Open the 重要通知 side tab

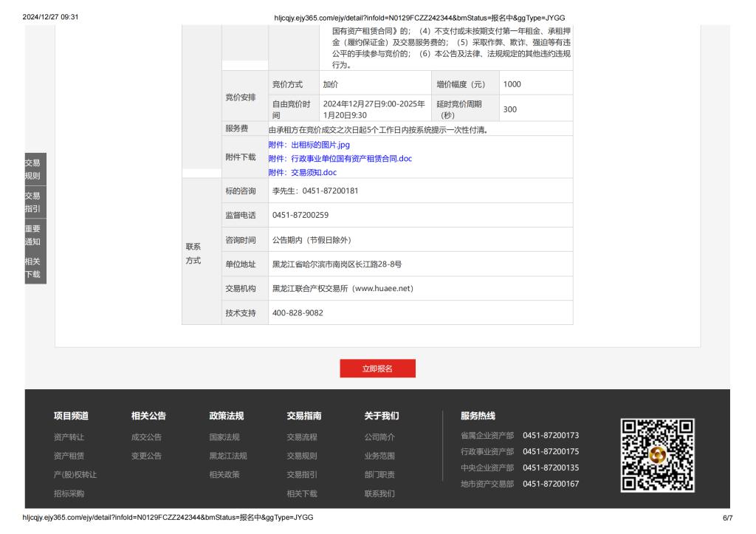[32, 235]
